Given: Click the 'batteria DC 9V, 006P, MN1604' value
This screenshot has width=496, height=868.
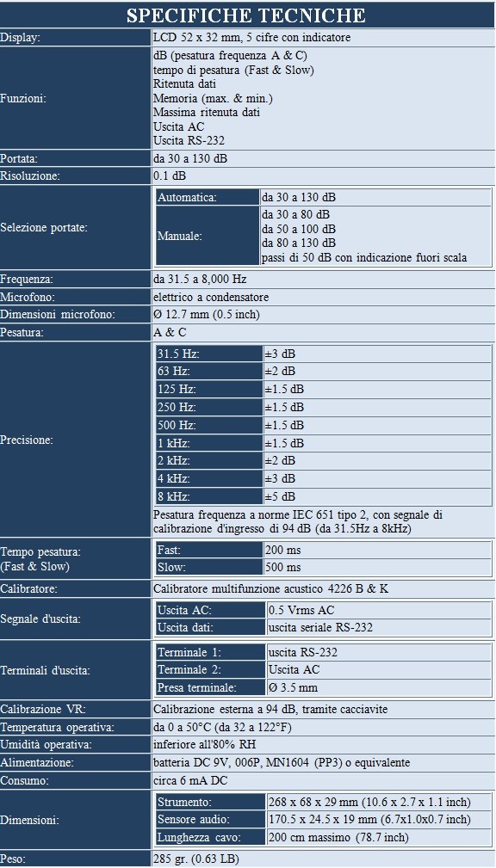Looking at the screenshot, I should [x=232, y=763].
